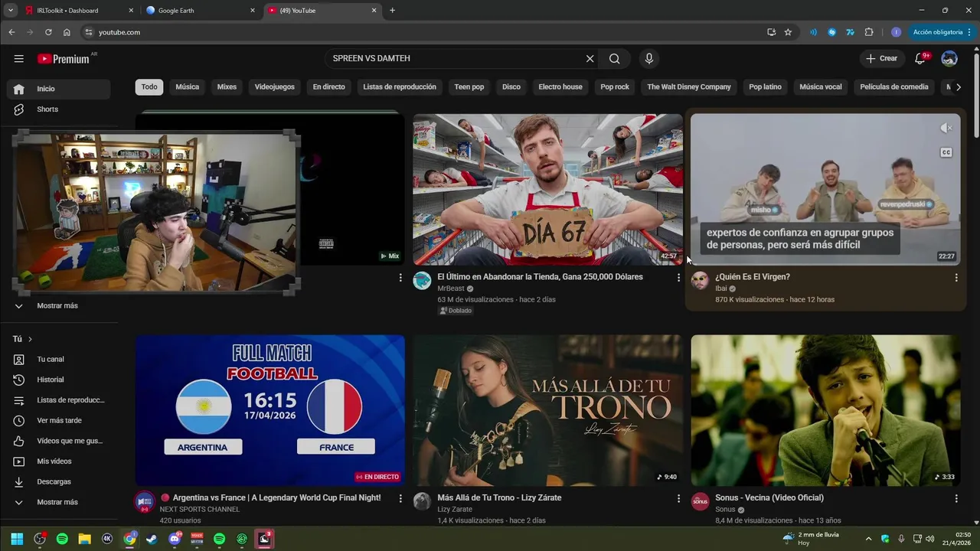Open the notifications bell
This screenshot has height=551, width=980.
[920, 59]
